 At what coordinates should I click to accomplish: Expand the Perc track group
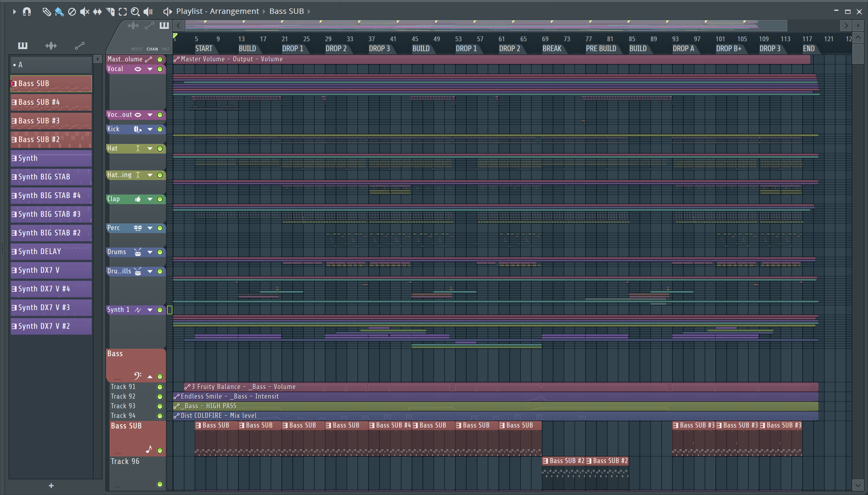[x=150, y=228]
